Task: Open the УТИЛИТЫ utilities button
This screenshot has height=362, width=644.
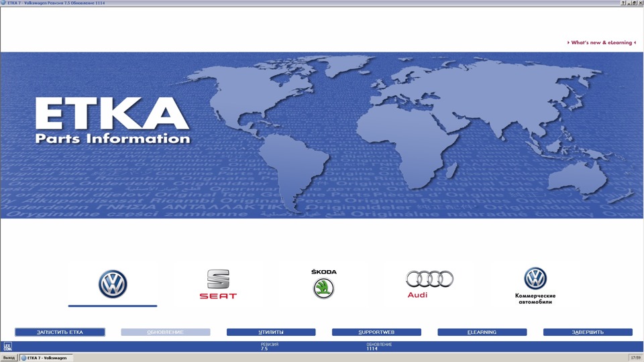Action: [x=271, y=332]
